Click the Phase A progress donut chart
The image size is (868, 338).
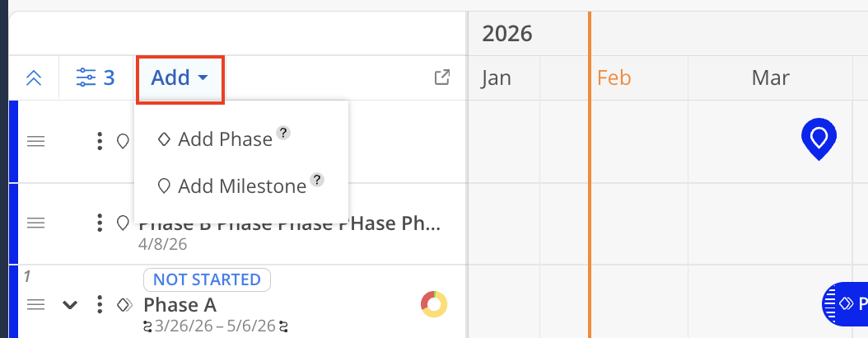[x=433, y=304]
